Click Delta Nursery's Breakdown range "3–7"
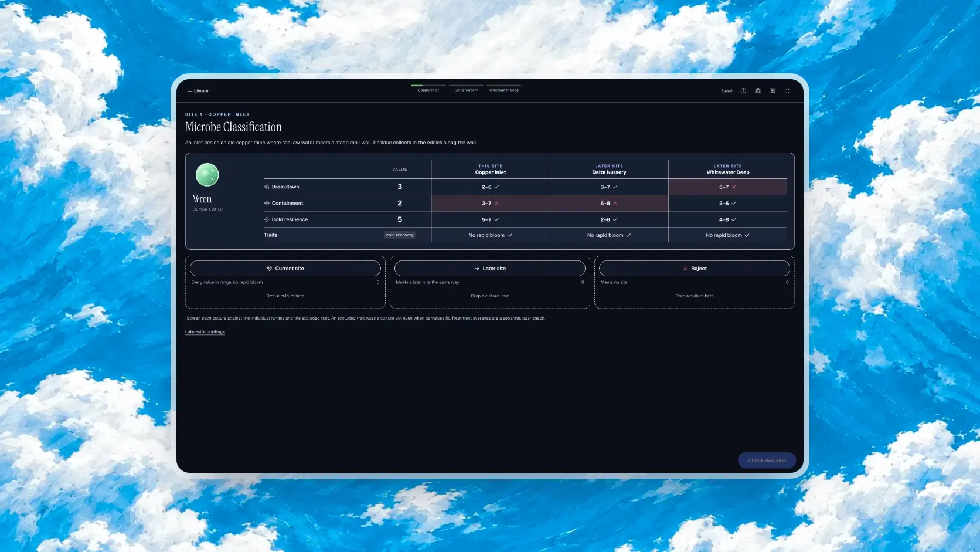 609,187
